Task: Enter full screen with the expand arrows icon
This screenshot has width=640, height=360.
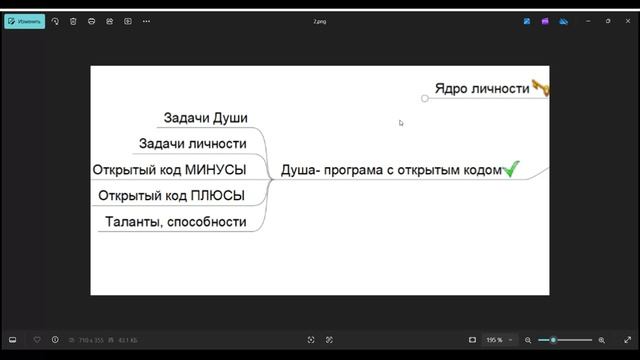Action: [x=628, y=340]
